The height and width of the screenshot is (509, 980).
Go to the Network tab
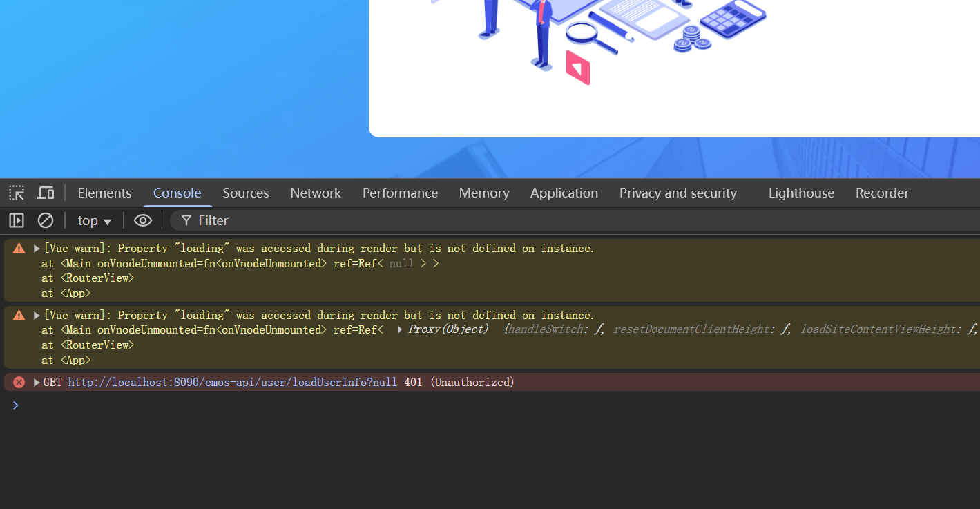316,193
